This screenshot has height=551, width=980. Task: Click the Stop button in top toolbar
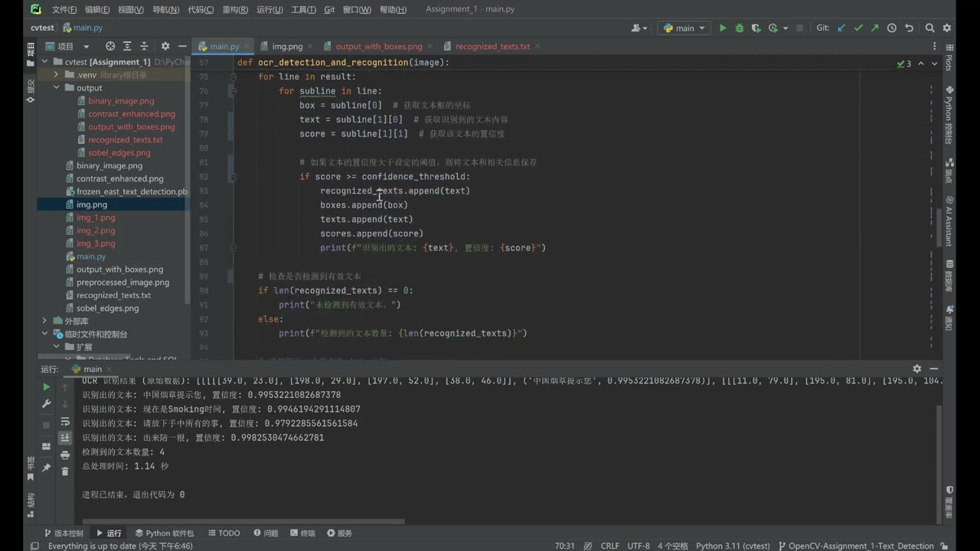click(800, 28)
